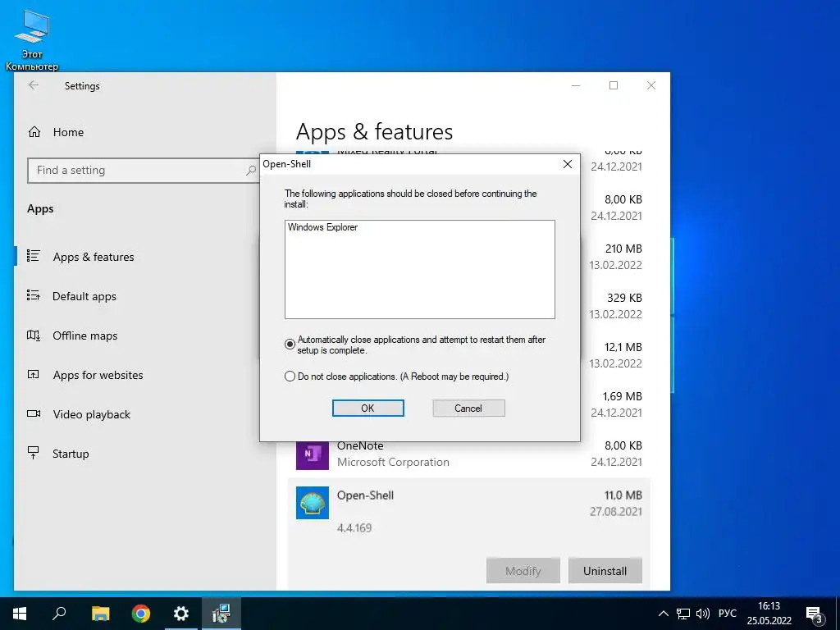Close the Open-Shell dialog with X
Viewport: 840px width, 630px height.
click(568, 164)
